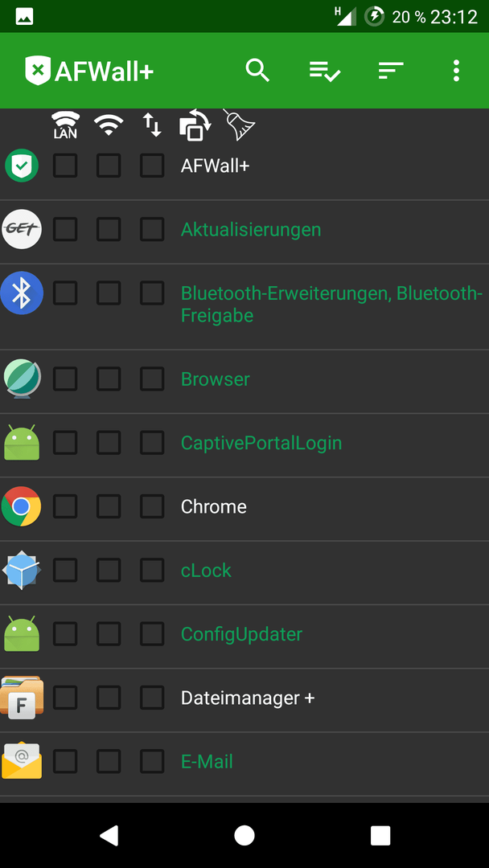This screenshot has width=489, height=868.
Task: Select the CaptivePortalLogin entry label
Action: tap(261, 443)
